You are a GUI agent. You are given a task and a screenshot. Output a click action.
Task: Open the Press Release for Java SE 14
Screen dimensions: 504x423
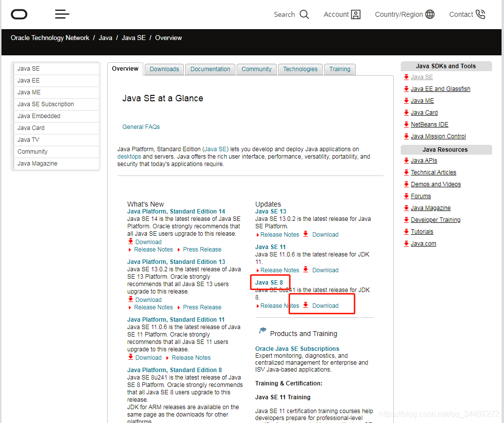click(x=202, y=249)
